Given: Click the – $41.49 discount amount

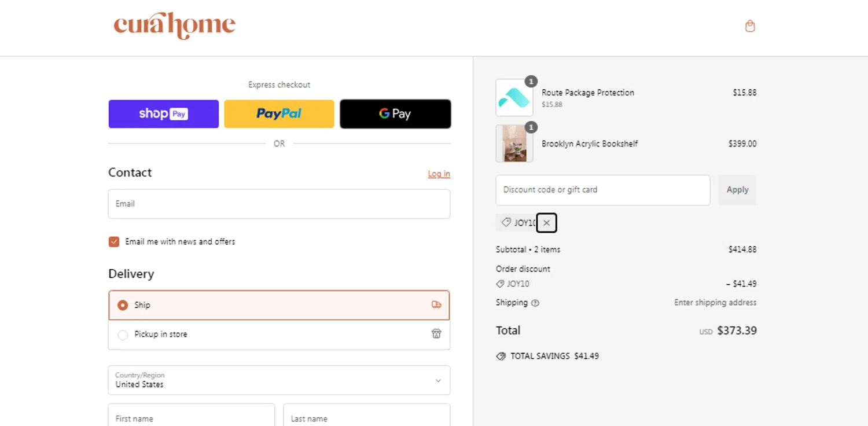Looking at the screenshot, I should tap(741, 284).
